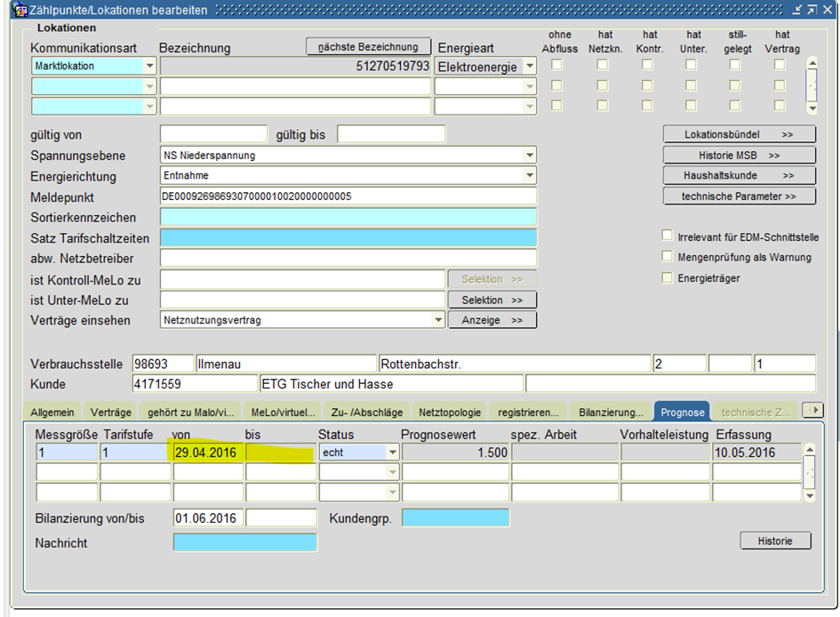
Task: Open the Spannungsebene dropdown
Action: pos(530,155)
